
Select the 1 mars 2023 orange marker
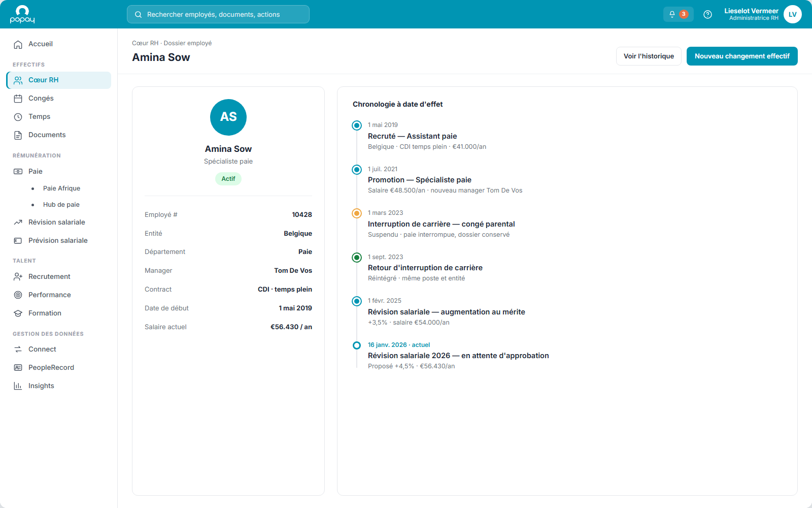click(357, 213)
